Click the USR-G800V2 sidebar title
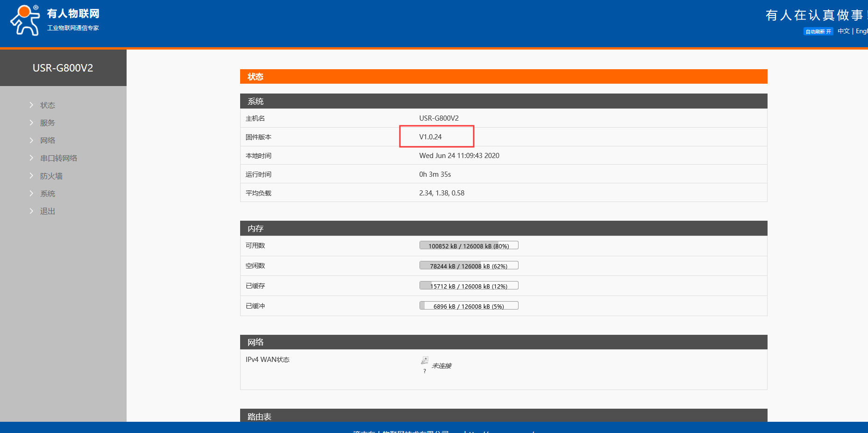The height and width of the screenshot is (433, 868). [63, 68]
